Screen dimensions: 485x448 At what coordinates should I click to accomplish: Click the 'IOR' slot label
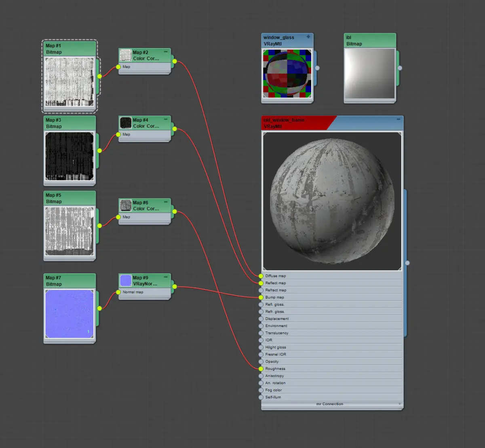269,340
